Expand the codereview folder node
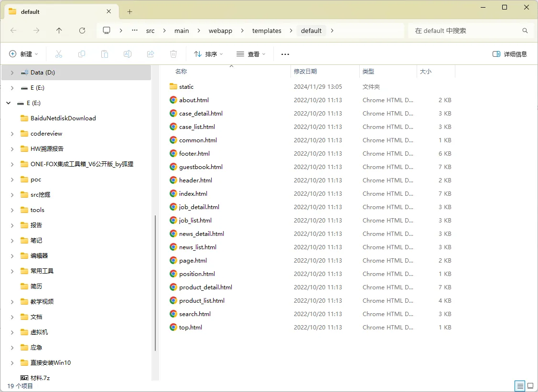 click(x=12, y=133)
